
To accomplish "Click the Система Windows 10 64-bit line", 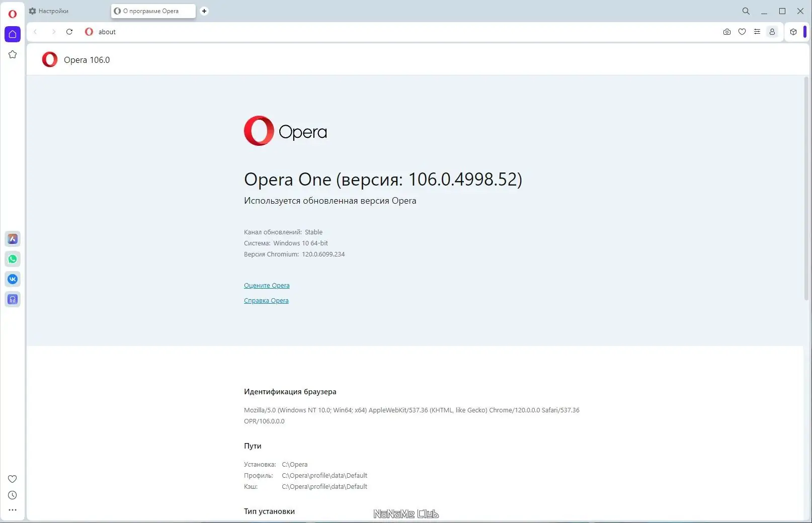I will [286, 243].
